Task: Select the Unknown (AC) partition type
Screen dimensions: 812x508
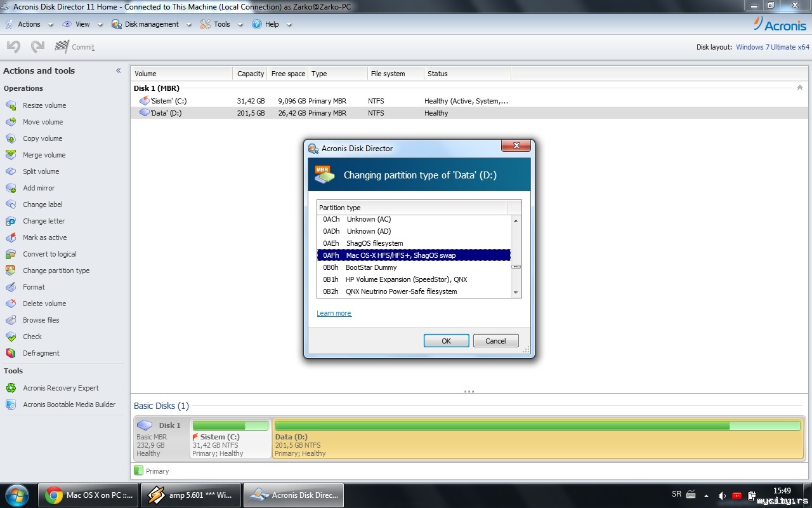Action: tap(414, 219)
